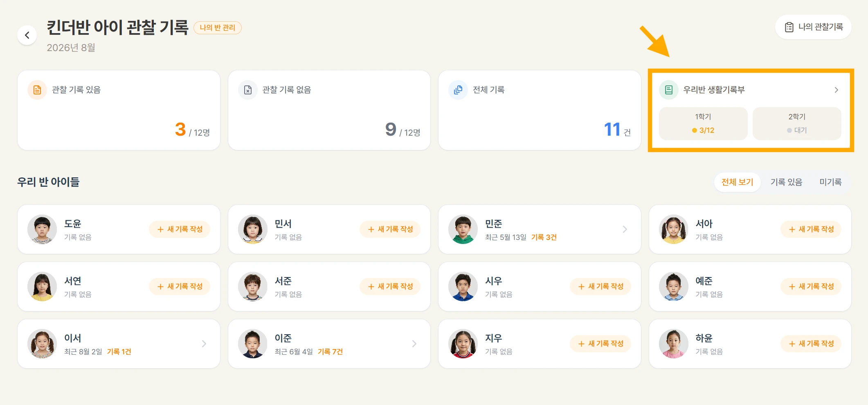The width and height of the screenshot is (868, 405).
Task: Click the 관찰 기록 있음 orange document icon
Action: [37, 90]
